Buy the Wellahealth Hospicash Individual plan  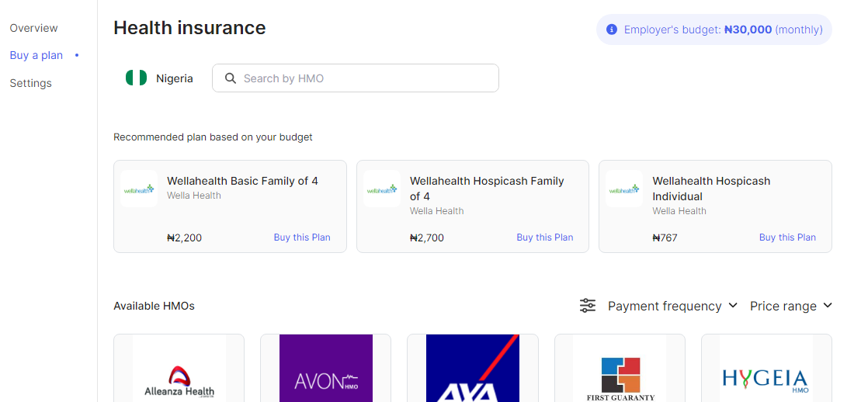click(x=787, y=237)
